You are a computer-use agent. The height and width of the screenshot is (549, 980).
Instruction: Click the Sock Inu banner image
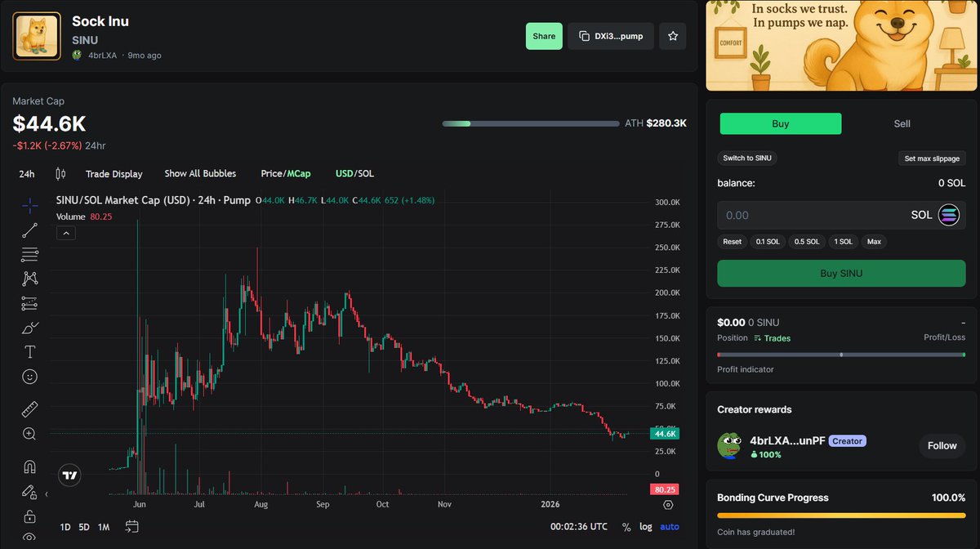pos(841,45)
